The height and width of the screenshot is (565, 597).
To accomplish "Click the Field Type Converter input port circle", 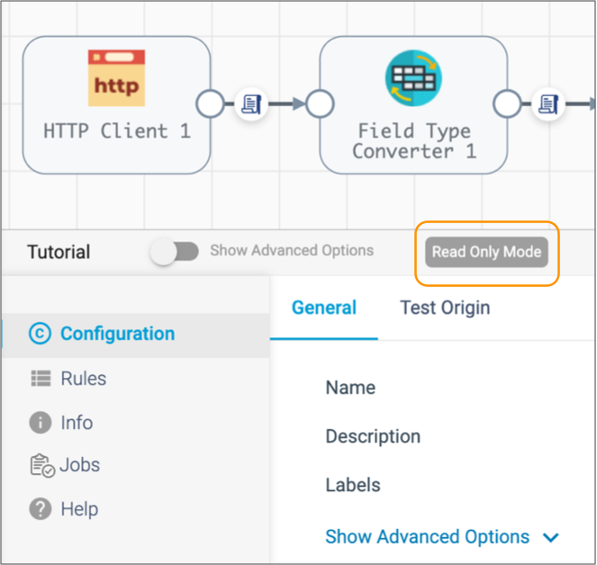I will (320, 104).
